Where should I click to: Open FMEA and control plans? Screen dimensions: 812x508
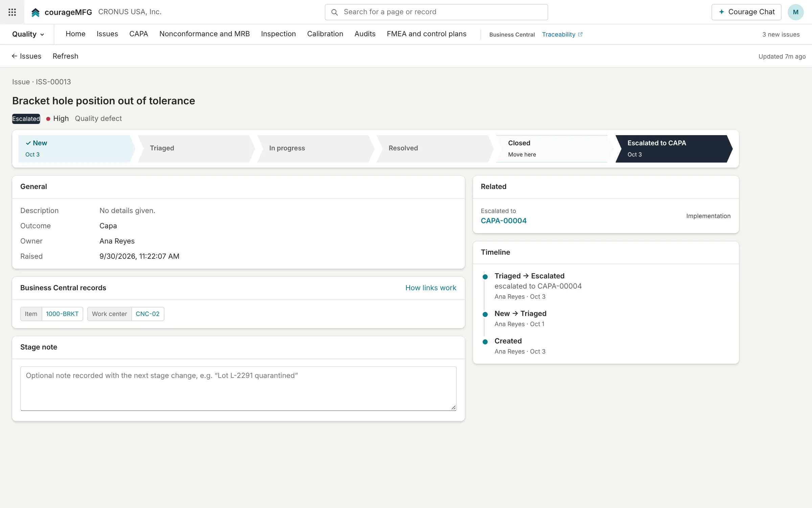point(427,34)
